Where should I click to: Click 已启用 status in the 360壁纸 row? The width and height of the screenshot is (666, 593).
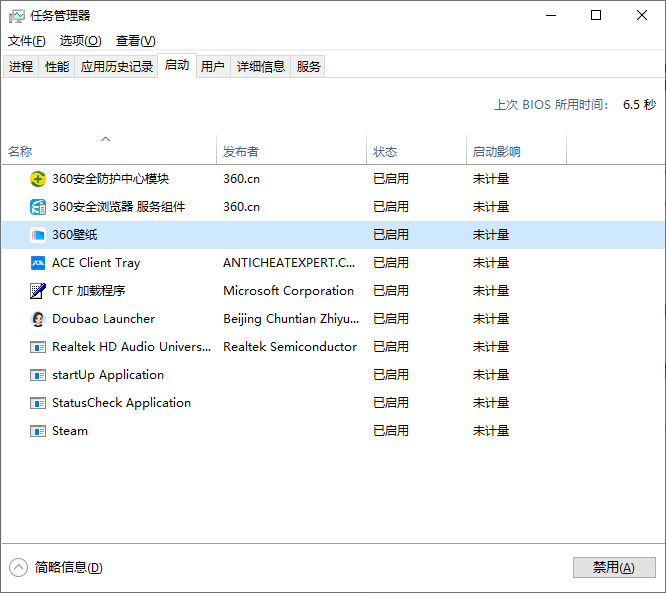391,235
